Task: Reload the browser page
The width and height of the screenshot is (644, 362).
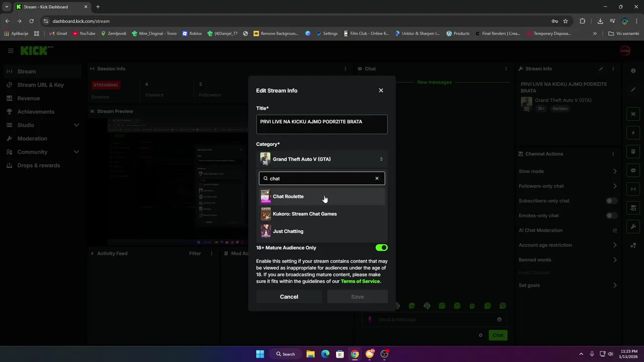Action: coord(31,21)
